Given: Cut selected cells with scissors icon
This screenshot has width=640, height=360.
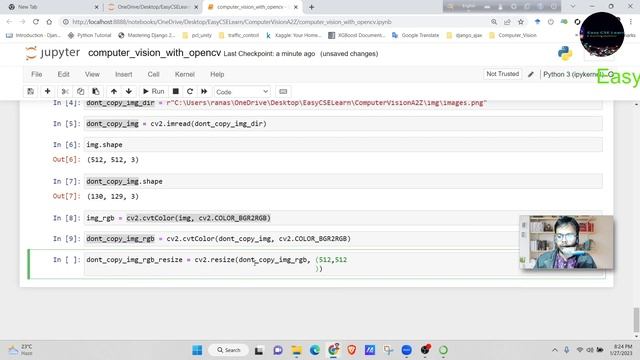Looking at the screenshot, I should point(64,91).
